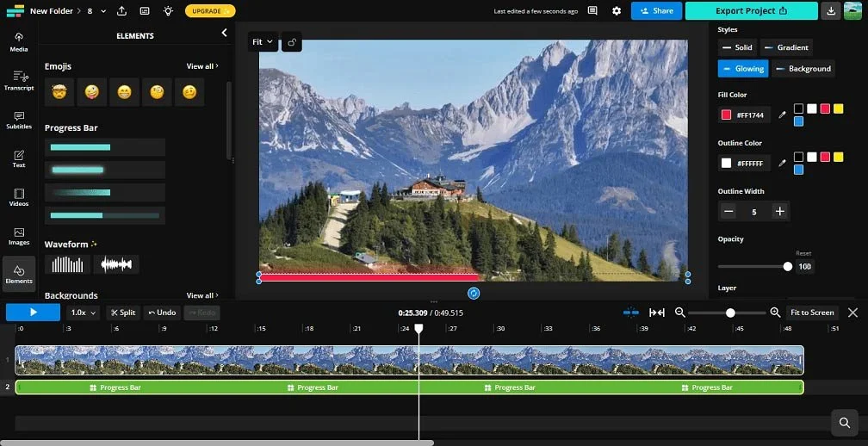The height and width of the screenshot is (446, 868).
Task: Zoom out the timeline
Action: pos(680,313)
